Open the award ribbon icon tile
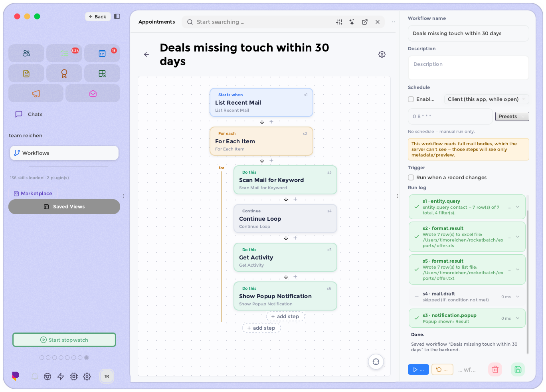Screen dimensions: 546x392 pos(64,73)
